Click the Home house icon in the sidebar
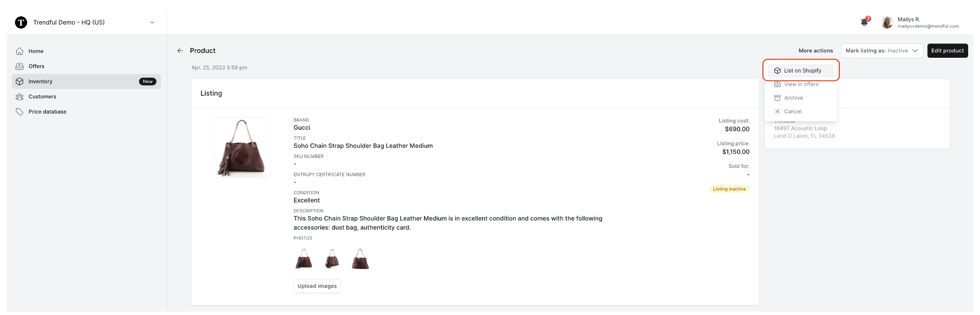The width and height of the screenshot is (980, 315). [x=20, y=51]
